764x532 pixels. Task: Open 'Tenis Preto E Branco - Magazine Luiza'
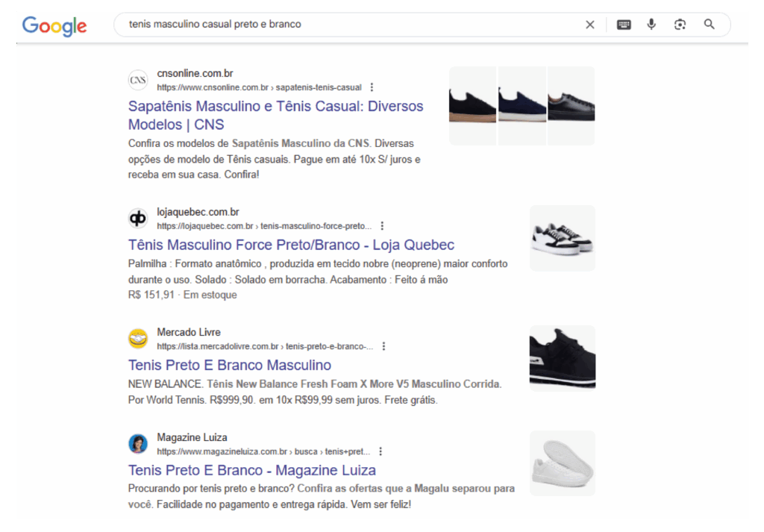click(252, 471)
